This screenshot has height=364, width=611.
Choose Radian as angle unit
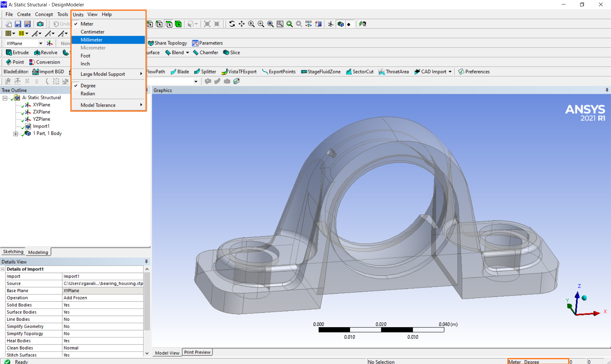pyautogui.click(x=88, y=94)
